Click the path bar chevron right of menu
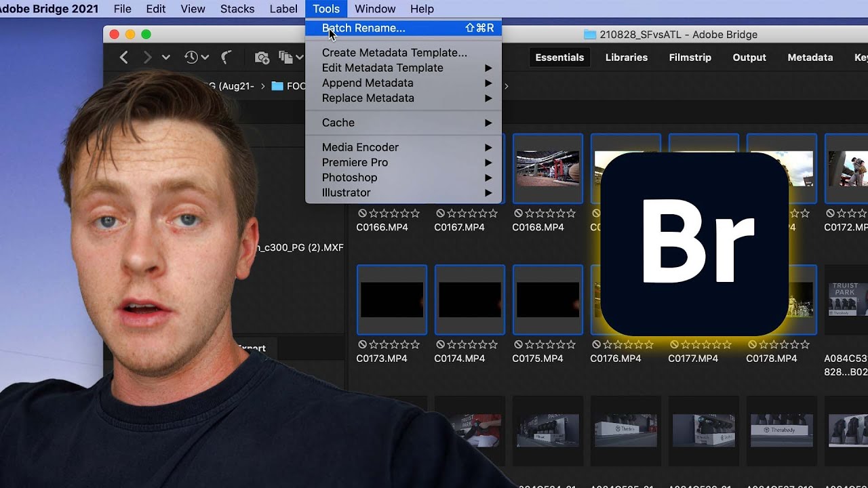The width and height of the screenshot is (868, 488). coord(506,86)
